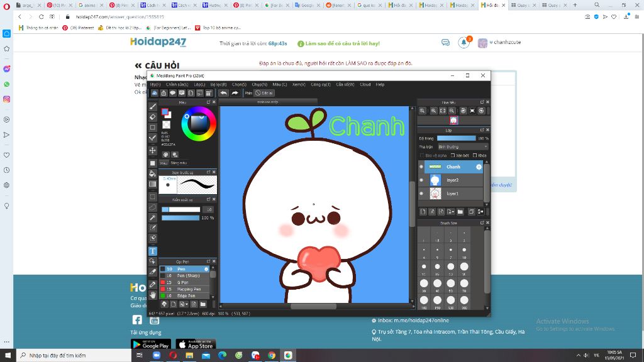Screen dimensions: 644x362
Task: Click the Facebook icon in footer
Action: click(137, 320)
